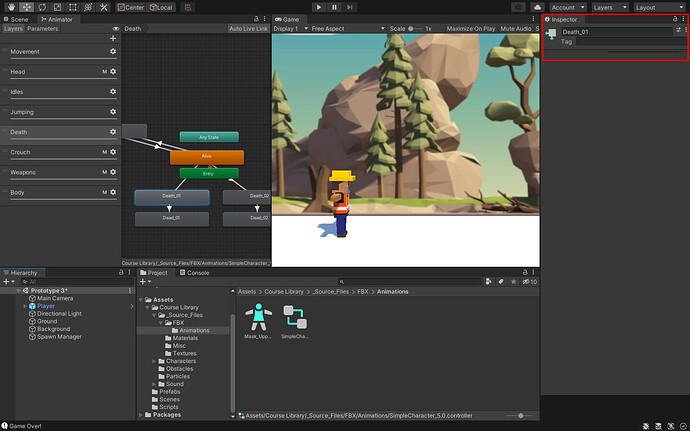Expand Packages in Project tree

pyautogui.click(x=141, y=415)
